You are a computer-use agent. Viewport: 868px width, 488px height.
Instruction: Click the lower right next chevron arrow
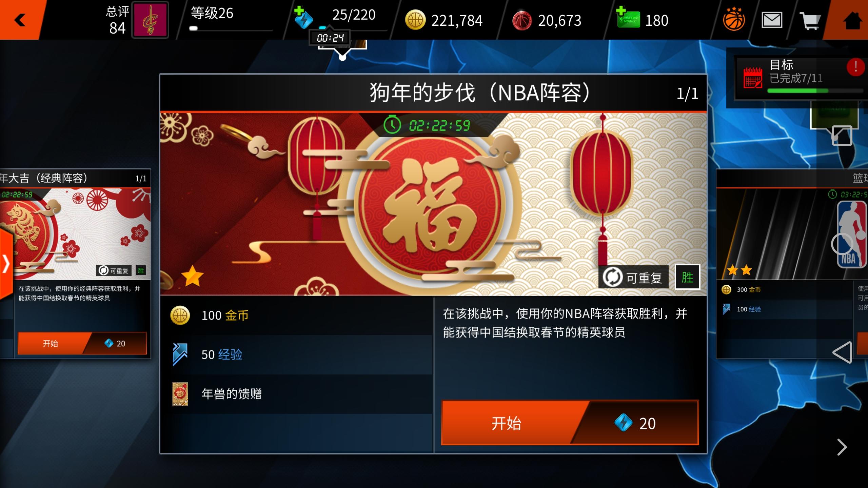[842, 447]
